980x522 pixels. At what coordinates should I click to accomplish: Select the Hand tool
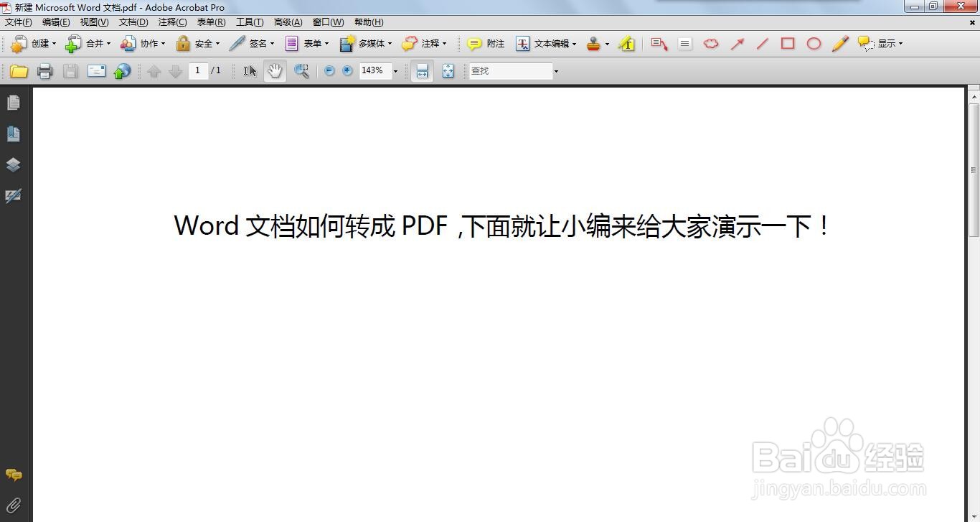275,70
